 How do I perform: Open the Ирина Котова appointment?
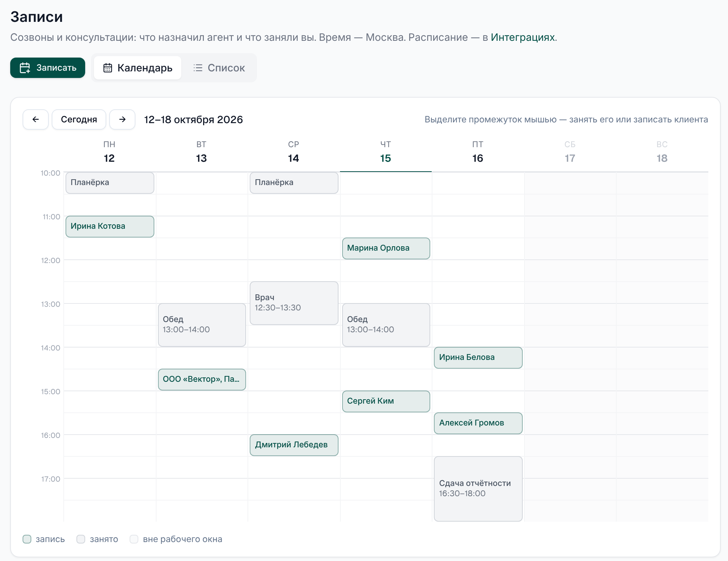(110, 227)
